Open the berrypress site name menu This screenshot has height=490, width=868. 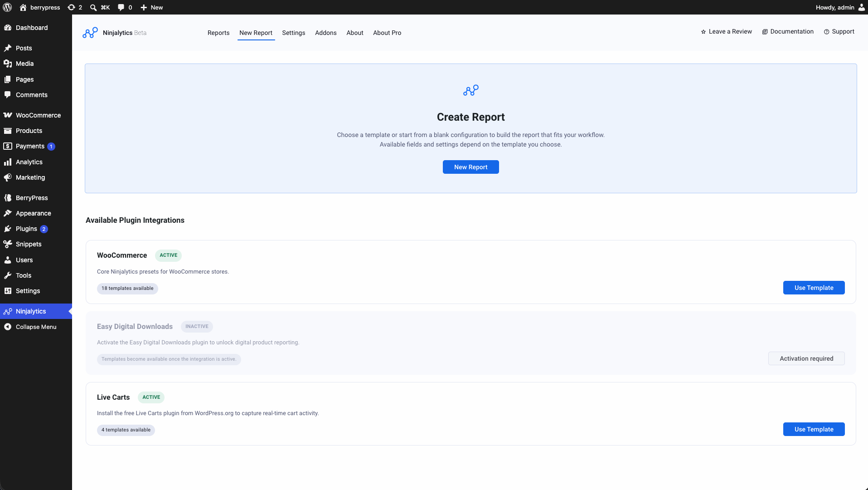click(x=45, y=7)
